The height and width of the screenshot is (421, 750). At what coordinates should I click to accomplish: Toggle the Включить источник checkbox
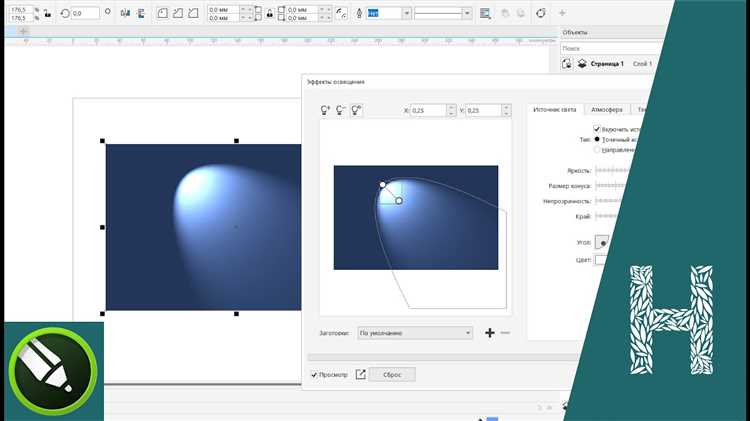(x=596, y=129)
